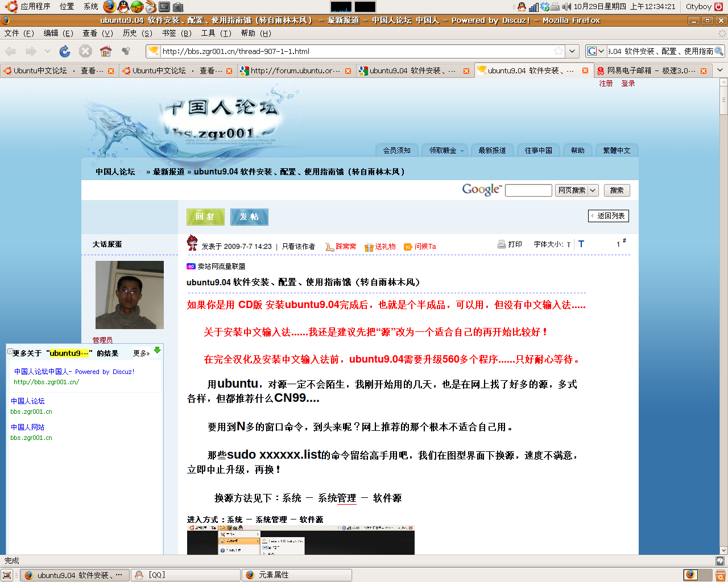Open the terminal launcher in top panel
Viewport: 728px width, 582px height.
coord(164,7)
